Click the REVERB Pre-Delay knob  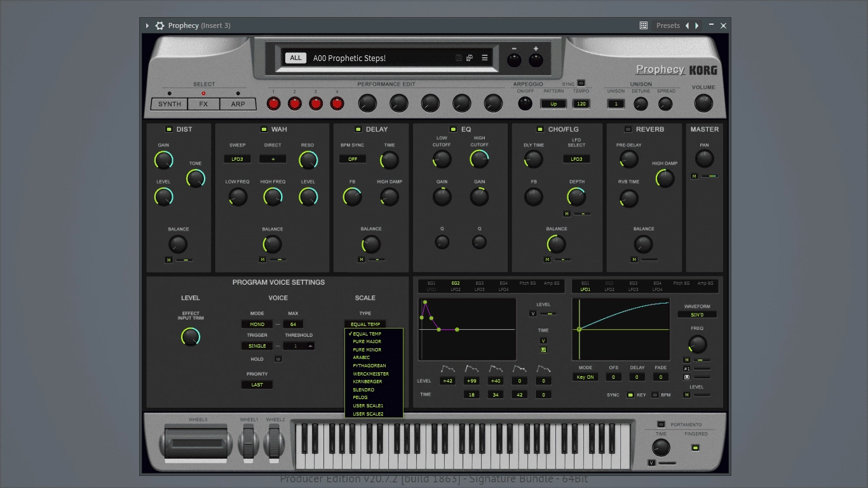[x=628, y=159]
